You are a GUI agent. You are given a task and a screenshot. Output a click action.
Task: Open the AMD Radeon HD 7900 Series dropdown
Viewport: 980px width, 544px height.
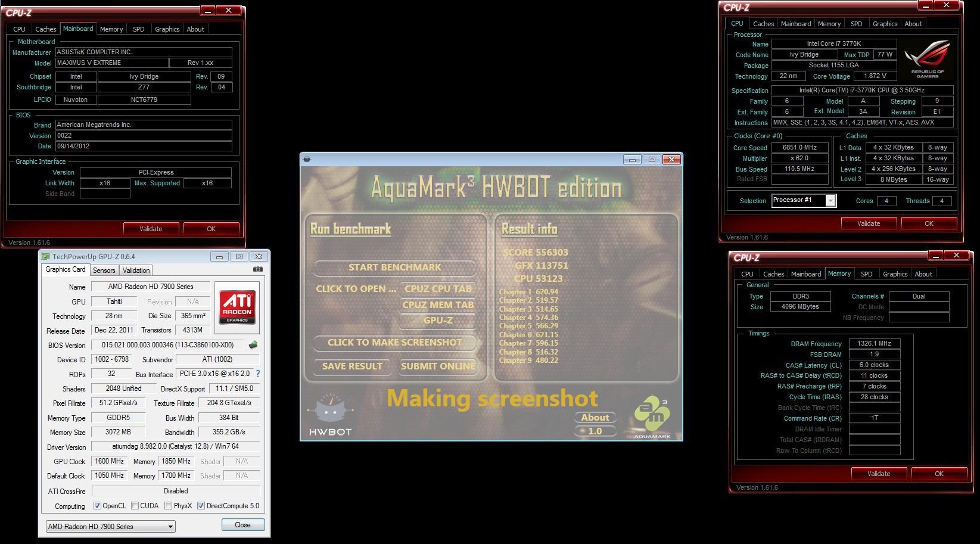coord(111,527)
